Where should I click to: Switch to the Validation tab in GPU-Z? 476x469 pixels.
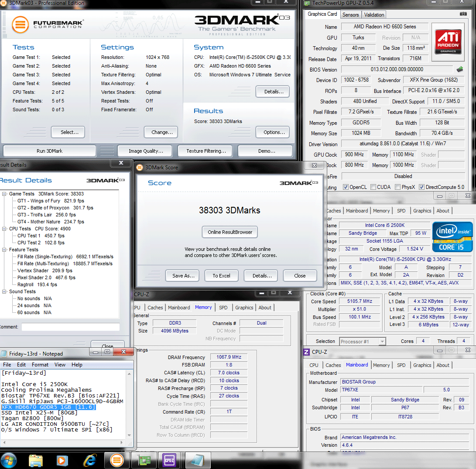(374, 14)
